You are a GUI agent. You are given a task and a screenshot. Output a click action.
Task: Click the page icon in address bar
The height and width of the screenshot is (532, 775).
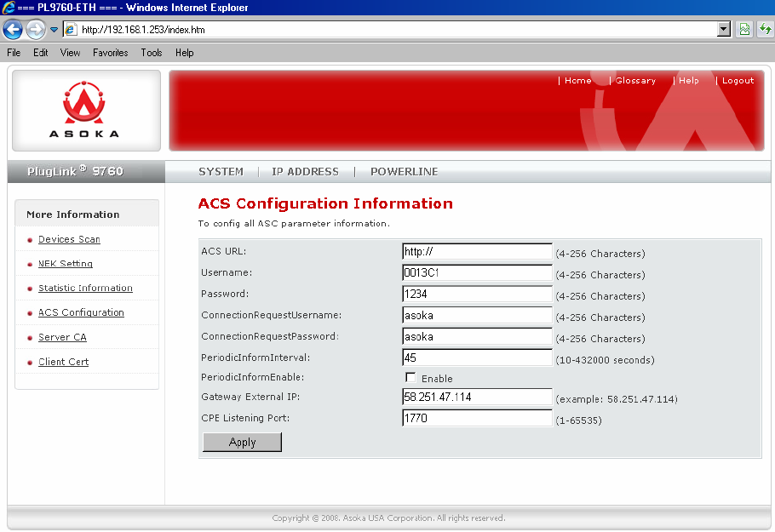(71, 30)
